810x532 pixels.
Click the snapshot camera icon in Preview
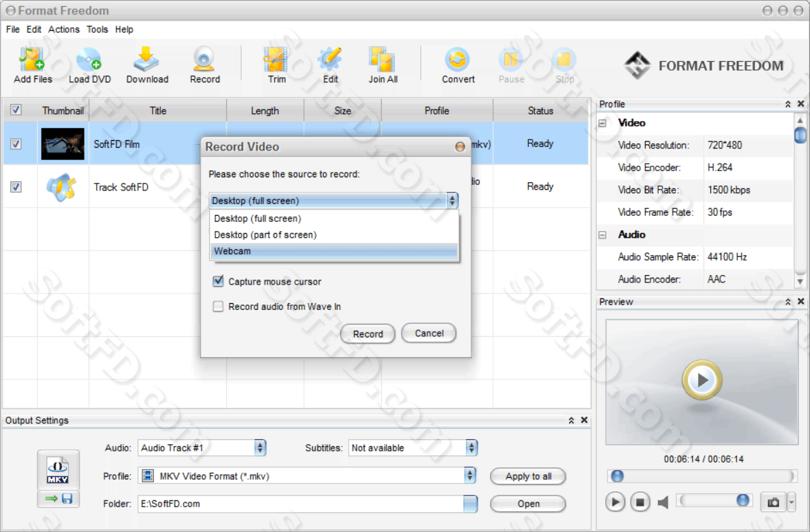773,502
